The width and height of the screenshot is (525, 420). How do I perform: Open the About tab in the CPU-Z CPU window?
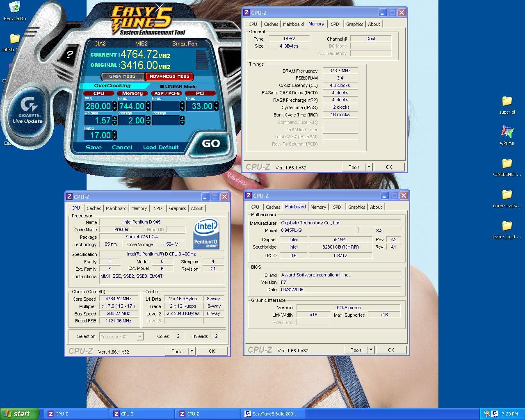197,208
